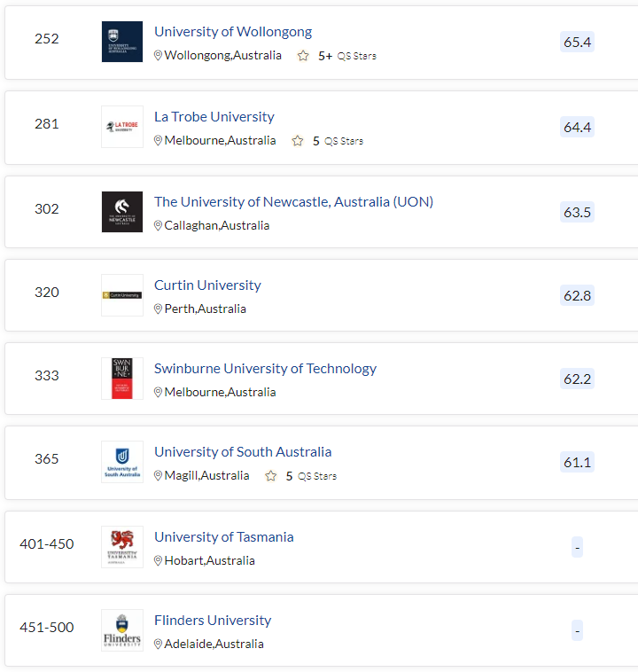Open the Curtin University link
638x672 pixels.
[207, 285]
